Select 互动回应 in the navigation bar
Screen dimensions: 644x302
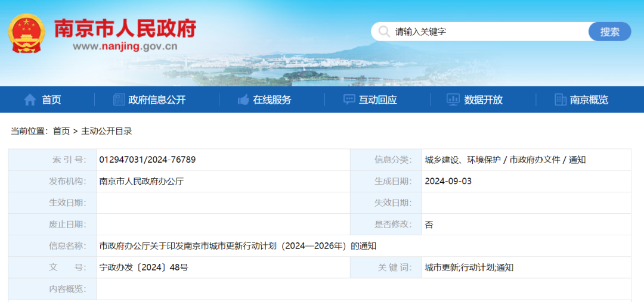pyautogui.click(x=378, y=99)
